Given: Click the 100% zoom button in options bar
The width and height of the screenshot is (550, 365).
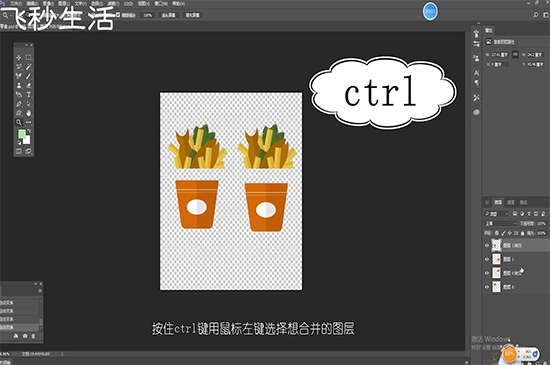Looking at the screenshot, I should coord(148,15).
